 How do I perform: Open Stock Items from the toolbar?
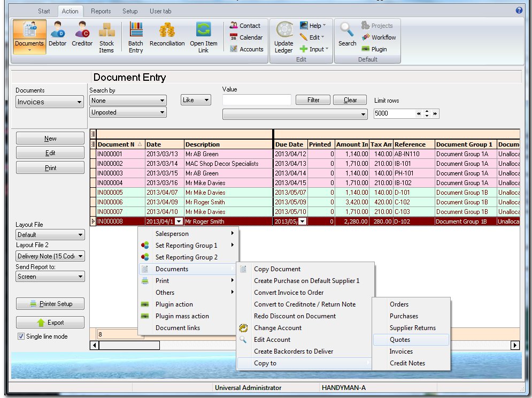[106, 35]
